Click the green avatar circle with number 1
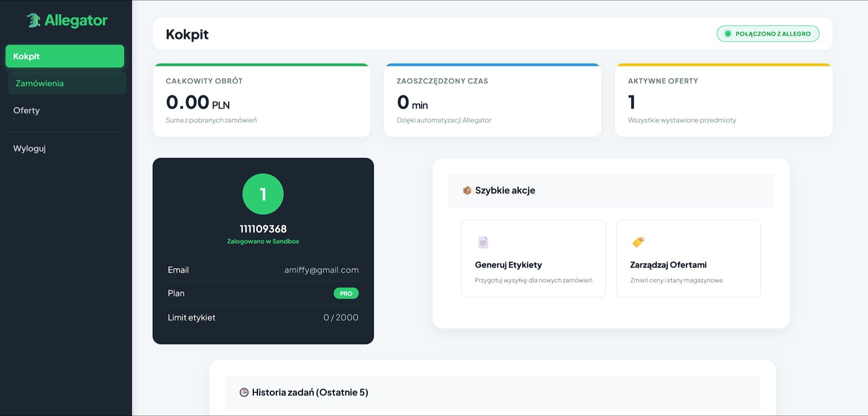Screen dimensions: 868x416 tap(263, 194)
